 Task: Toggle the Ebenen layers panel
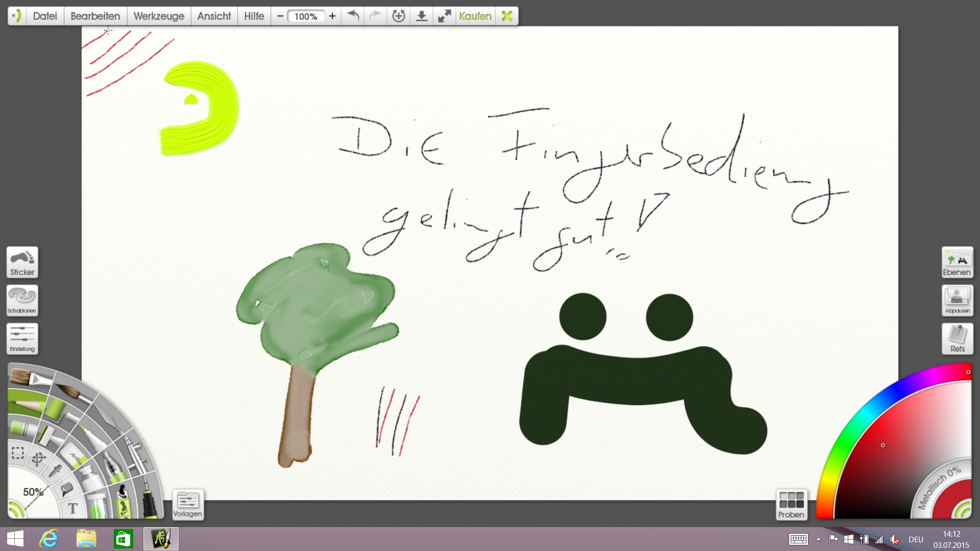pos(957,262)
